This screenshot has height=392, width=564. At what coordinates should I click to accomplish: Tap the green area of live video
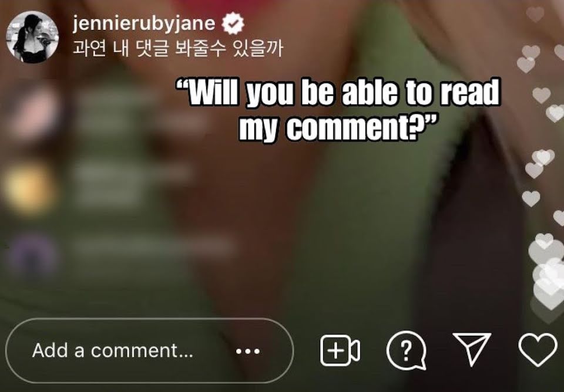click(378, 215)
